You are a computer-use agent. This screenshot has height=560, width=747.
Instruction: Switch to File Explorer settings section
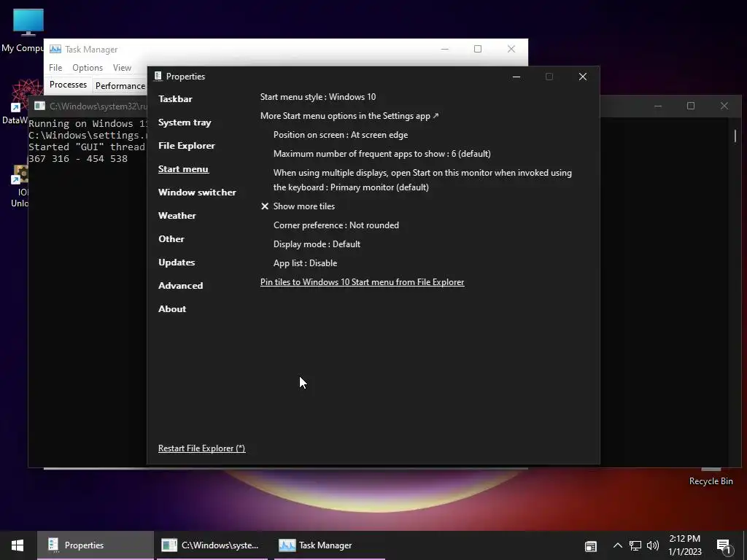click(x=186, y=146)
